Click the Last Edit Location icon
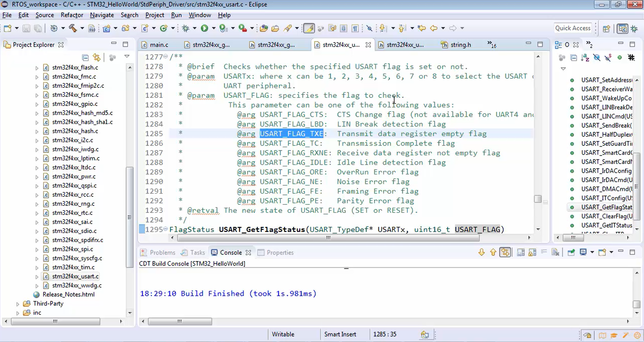Screen dimensions: 644x342 coord(422,28)
